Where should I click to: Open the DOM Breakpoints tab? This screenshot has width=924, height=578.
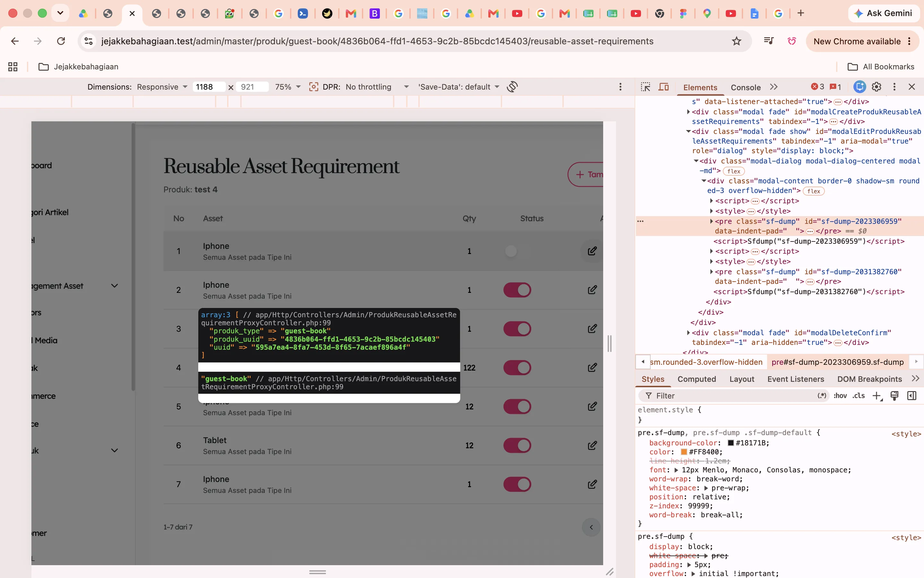point(869,379)
